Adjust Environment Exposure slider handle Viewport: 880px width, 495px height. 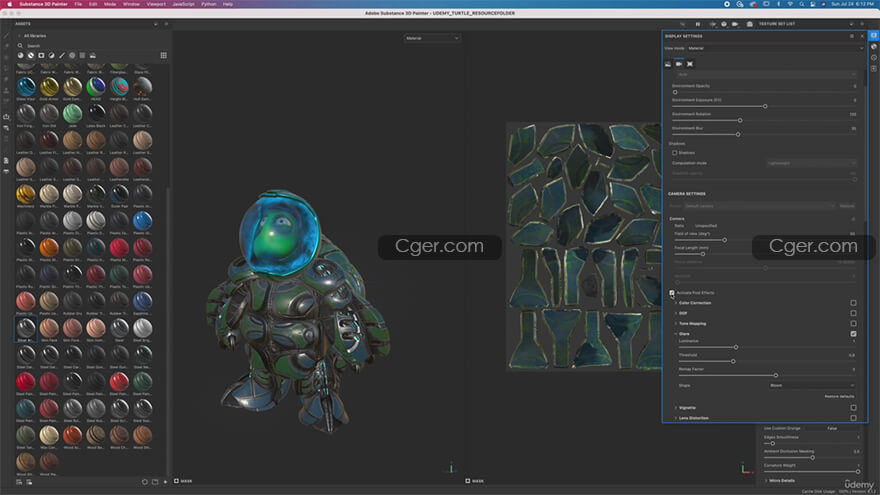(x=765, y=106)
